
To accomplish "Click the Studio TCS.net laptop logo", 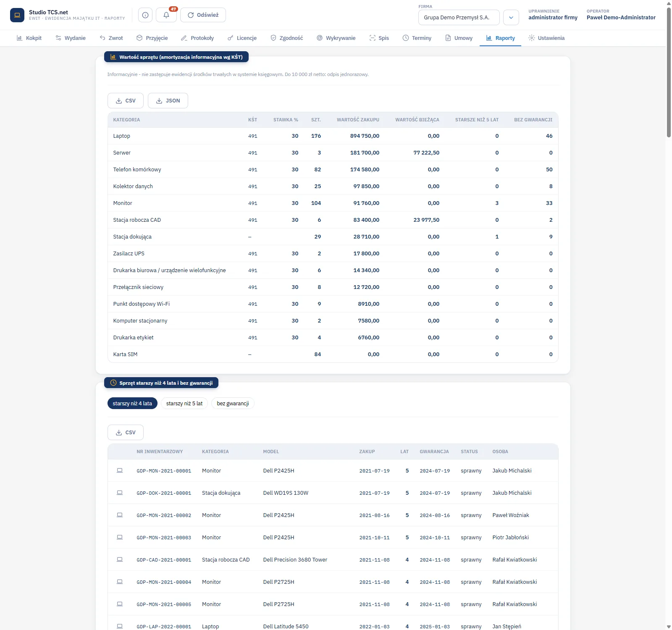I will tap(17, 15).
